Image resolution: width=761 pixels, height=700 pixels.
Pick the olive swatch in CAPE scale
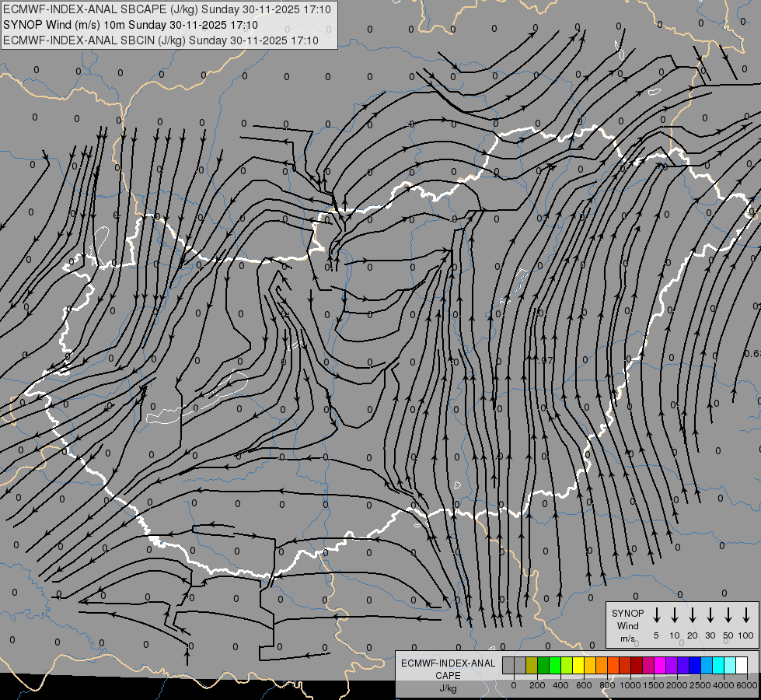click(x=532, y=665)
